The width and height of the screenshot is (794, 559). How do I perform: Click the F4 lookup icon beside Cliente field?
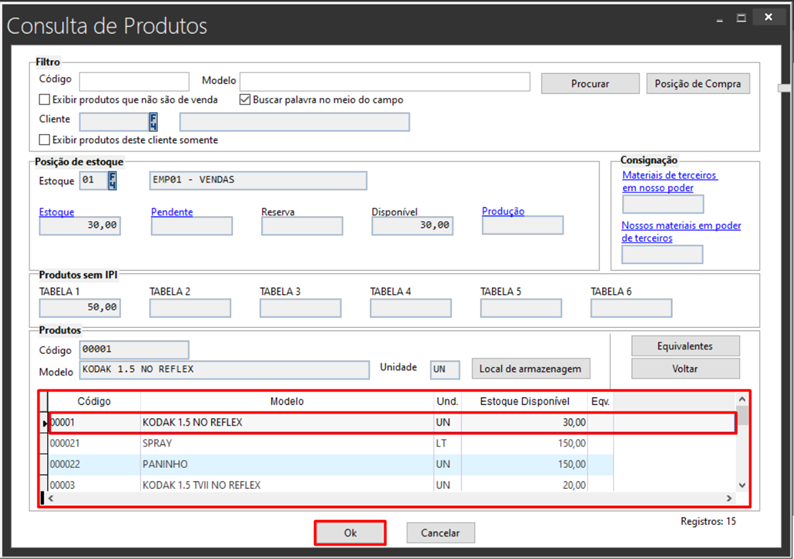tap(154, 122)
